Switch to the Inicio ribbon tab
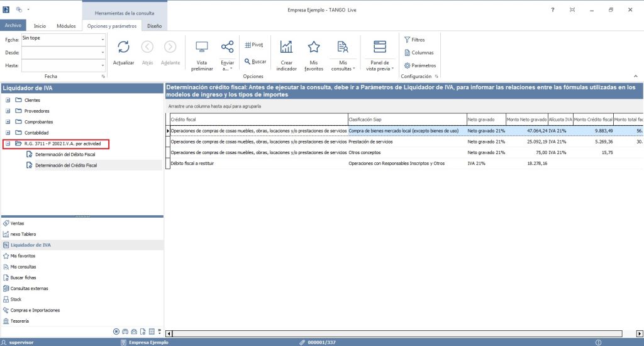Viewport: 644px width, 346px height. coord(39,26)
